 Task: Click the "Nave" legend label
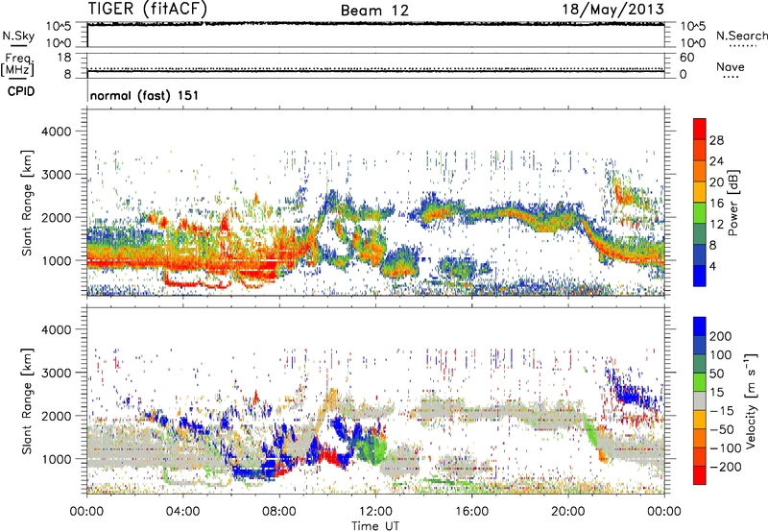tap(730, 66)
